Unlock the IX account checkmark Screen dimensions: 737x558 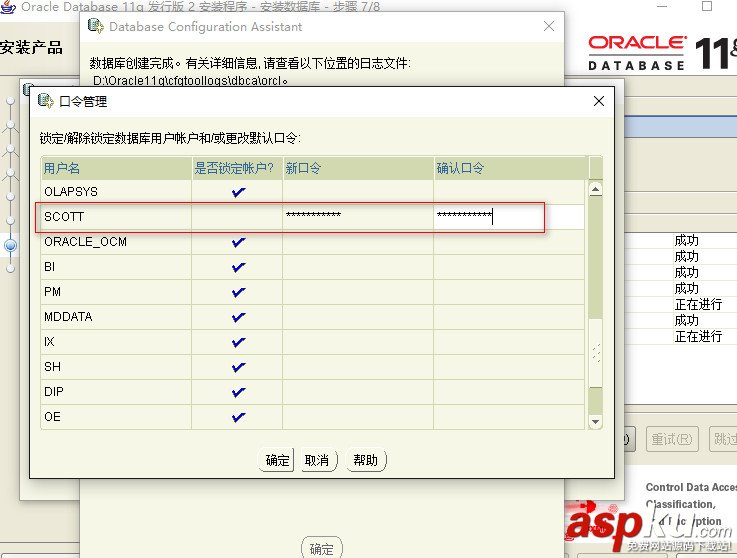(x=238, y=342)
